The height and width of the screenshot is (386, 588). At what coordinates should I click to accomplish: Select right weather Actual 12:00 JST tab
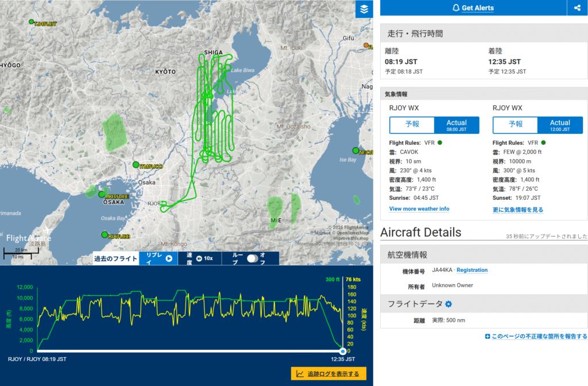[x=560, y=125]
